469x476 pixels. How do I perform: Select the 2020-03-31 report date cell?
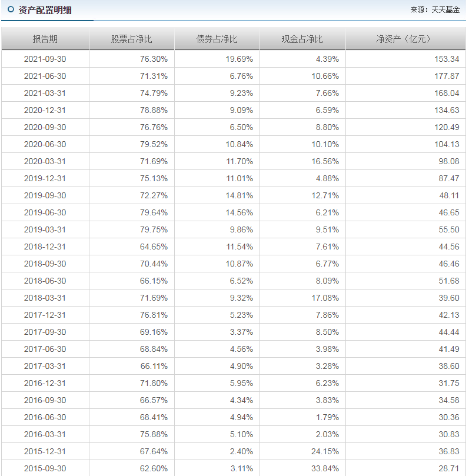point(45,161)
